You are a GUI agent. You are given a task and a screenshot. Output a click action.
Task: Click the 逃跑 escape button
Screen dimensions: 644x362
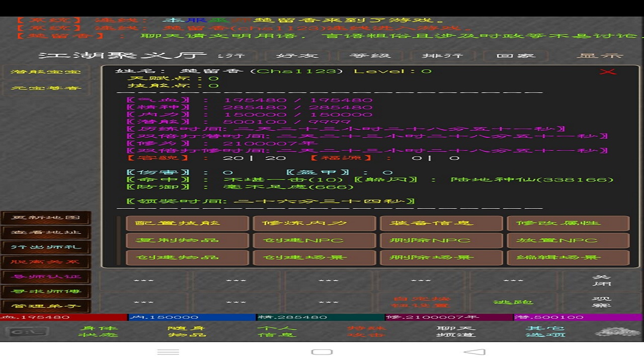click(513, 302)
